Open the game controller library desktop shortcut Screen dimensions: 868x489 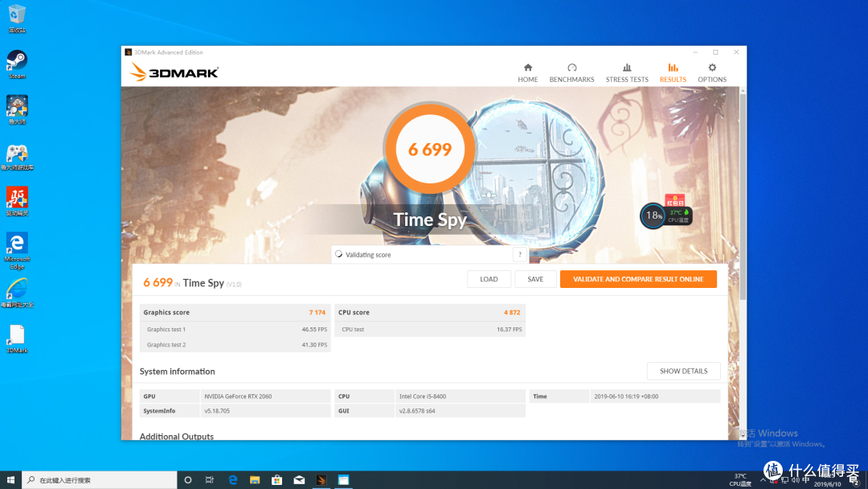pyautogui.click(x=17, y=156)
